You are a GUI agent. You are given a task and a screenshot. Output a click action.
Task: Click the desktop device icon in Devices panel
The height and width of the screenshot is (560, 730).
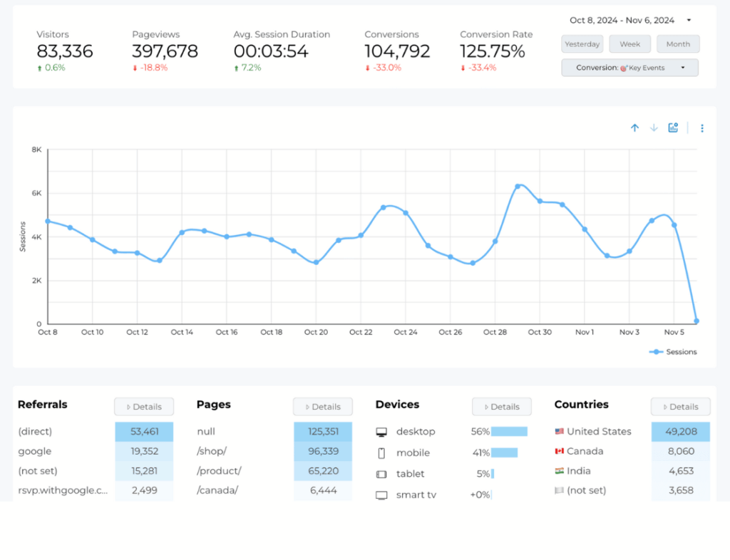pos(382,431)
